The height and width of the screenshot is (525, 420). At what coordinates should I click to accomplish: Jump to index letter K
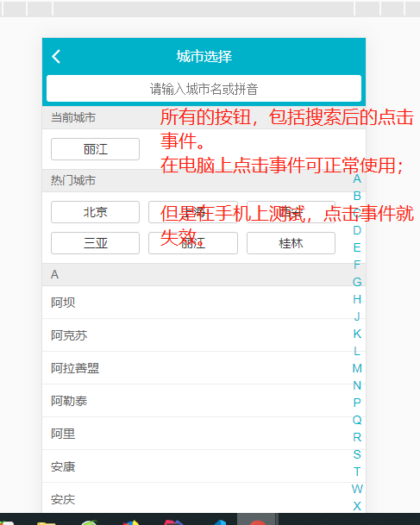(357, 334)
